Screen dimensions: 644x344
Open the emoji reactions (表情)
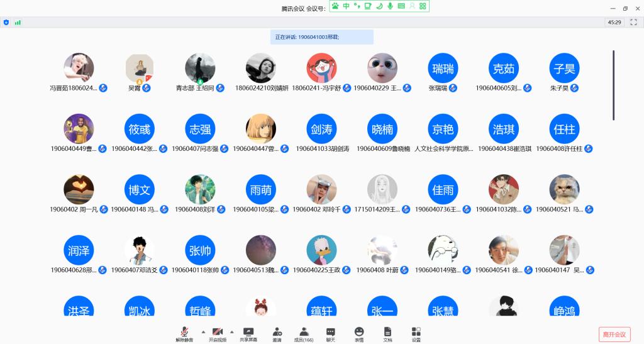click(x=359, y=333)
